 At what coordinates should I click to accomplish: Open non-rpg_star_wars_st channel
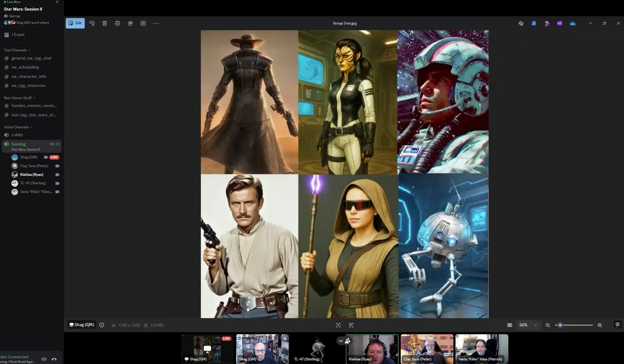(31, 115)
